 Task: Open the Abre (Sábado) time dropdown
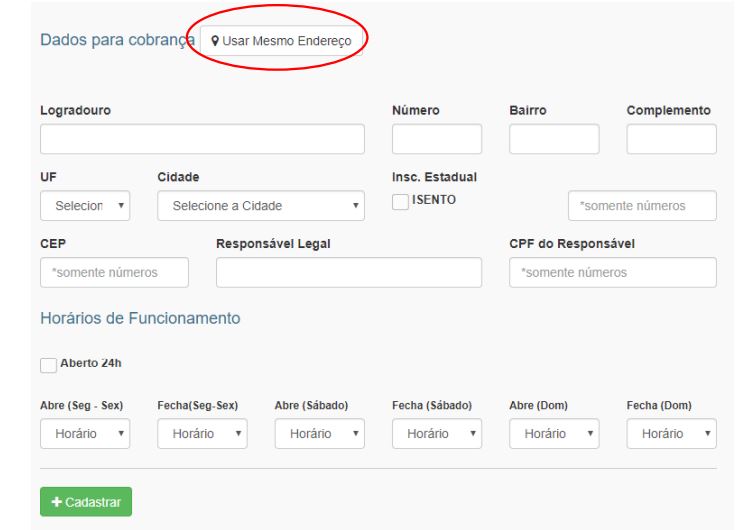tap(320, 434)
